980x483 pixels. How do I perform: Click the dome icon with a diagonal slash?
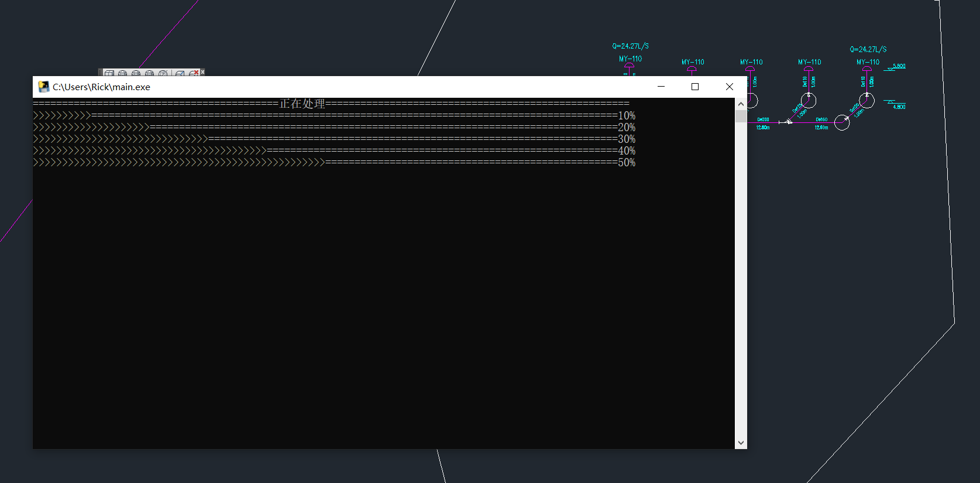tap(163, 73)
